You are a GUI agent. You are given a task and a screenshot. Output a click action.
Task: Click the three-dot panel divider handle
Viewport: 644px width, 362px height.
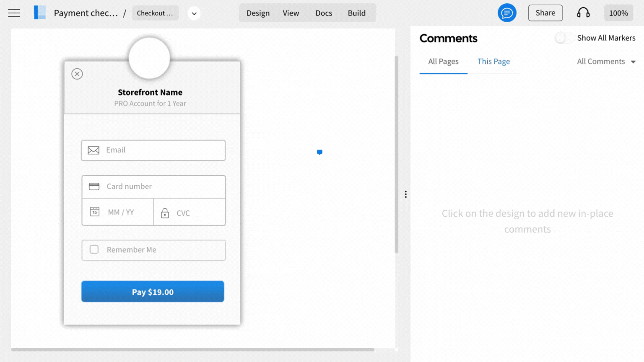405,194
